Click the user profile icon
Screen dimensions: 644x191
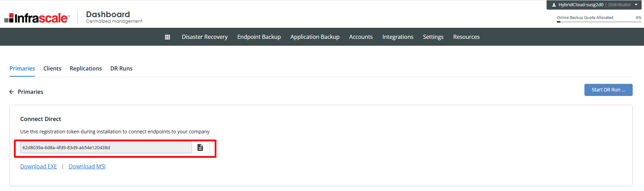(x=553, y=5)
